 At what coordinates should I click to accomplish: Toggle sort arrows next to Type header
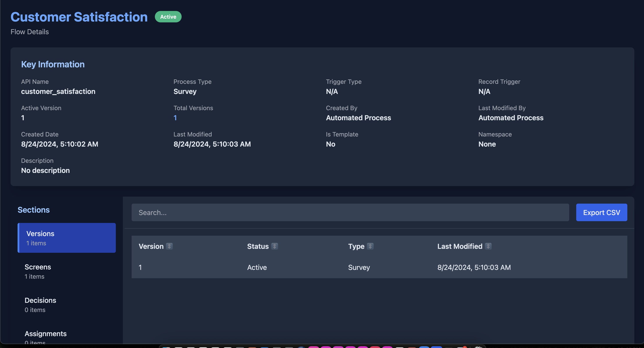click(370, 246)
